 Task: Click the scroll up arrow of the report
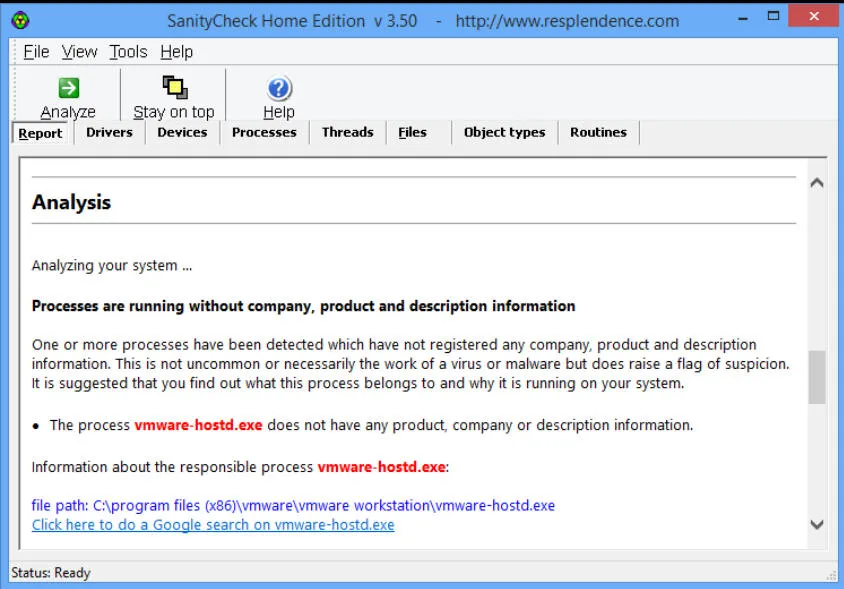tap(817, 183)
